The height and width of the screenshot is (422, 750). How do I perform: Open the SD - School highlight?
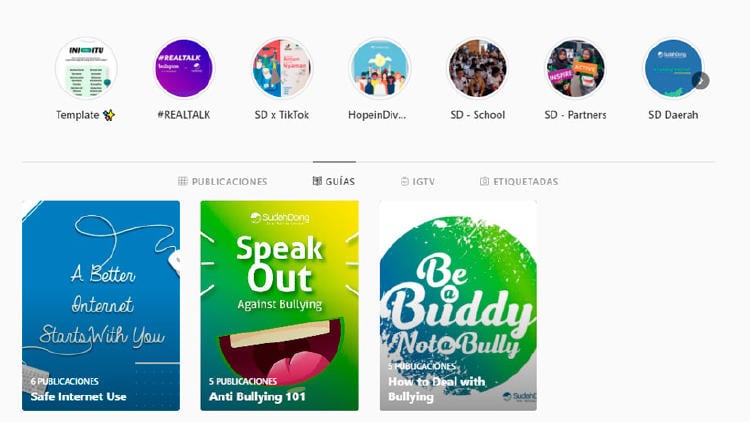coord(477,68)
